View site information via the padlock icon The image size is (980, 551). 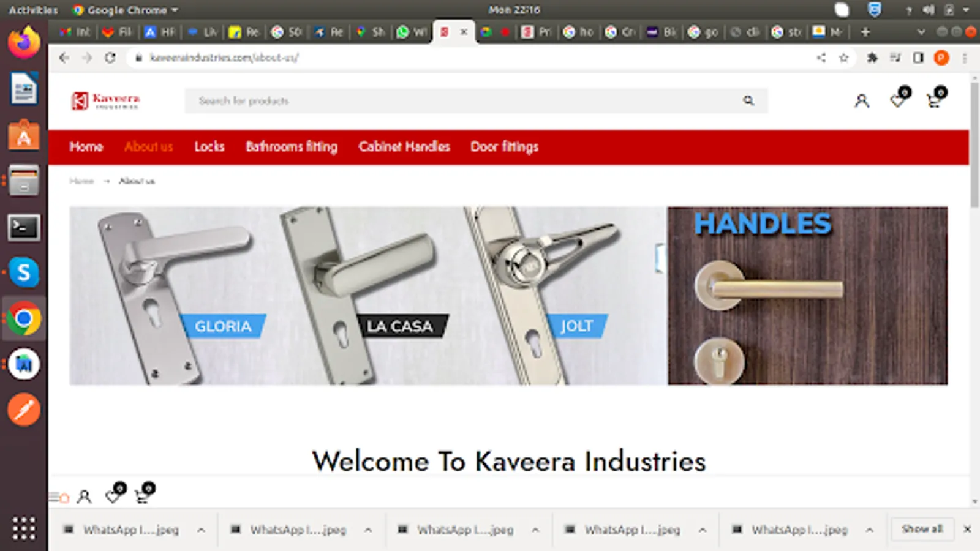138,58
